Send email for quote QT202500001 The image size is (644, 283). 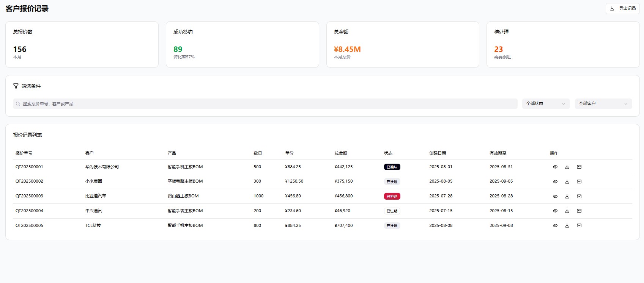pyautogui.click(x=579, y=167)
